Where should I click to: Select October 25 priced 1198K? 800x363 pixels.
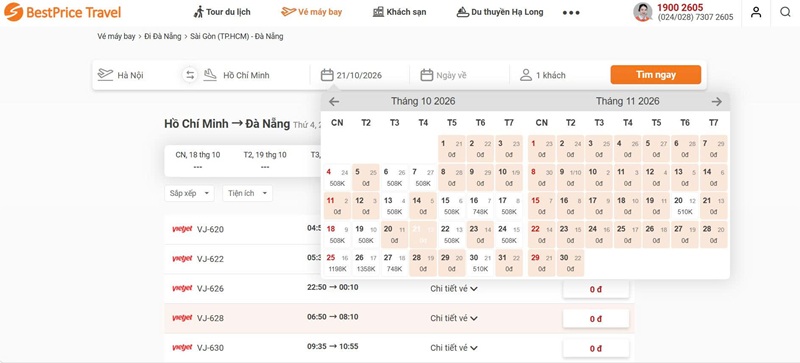point(337,263)
